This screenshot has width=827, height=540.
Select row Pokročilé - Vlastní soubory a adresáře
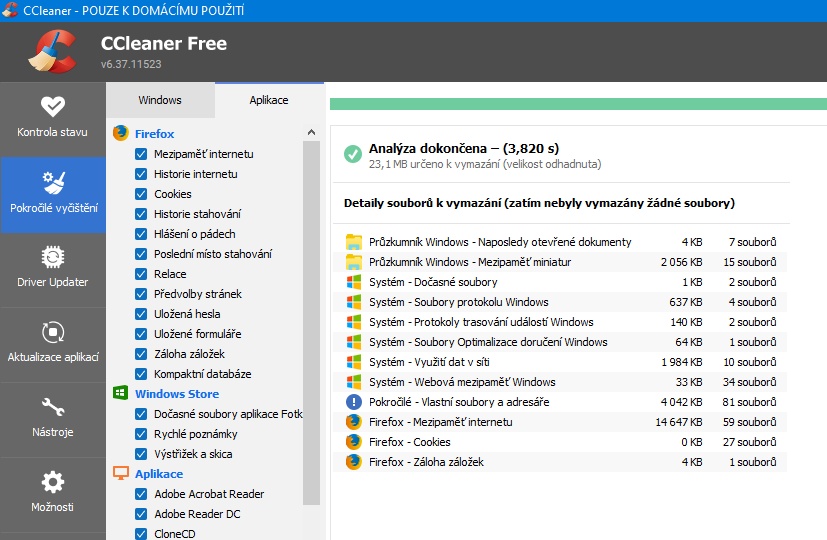[560, 402]
